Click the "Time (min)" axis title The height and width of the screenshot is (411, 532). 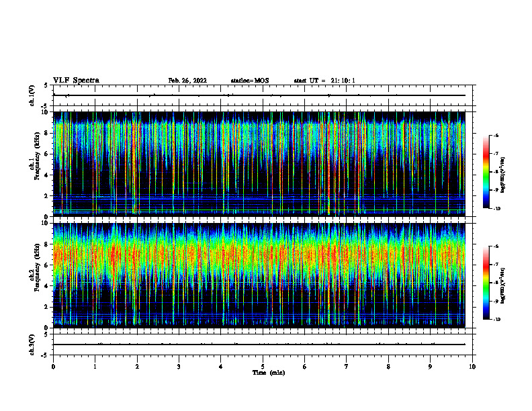(269, 373)
